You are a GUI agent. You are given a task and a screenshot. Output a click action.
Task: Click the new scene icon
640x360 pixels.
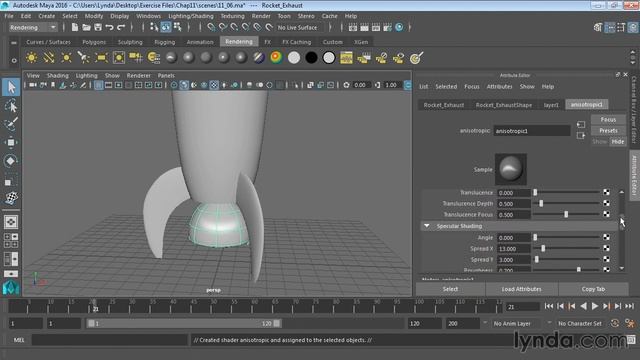[75, 27]
